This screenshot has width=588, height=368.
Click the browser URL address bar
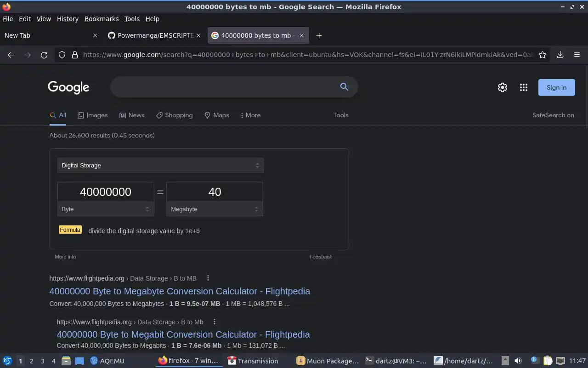pyautogui.click(x=308, y=55)
